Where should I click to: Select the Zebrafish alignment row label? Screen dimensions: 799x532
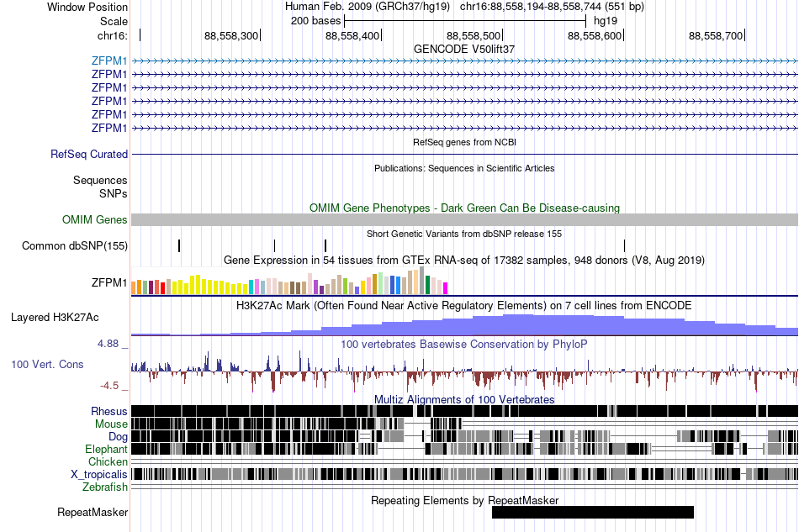tap(104, 487)
